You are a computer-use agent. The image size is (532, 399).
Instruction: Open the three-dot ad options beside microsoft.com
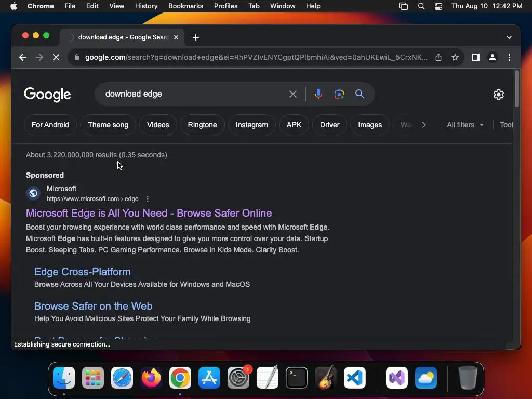(x=147, y=199)
